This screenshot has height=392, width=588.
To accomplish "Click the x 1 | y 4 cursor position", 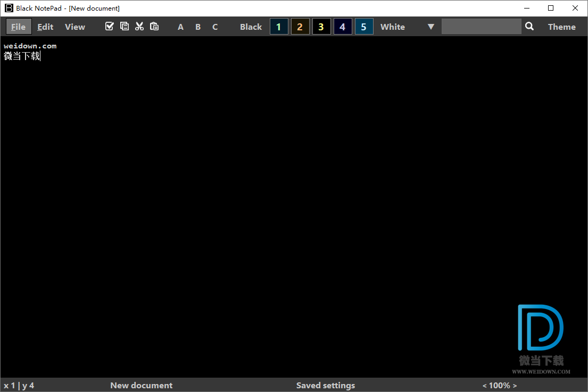I will point(19,385).
